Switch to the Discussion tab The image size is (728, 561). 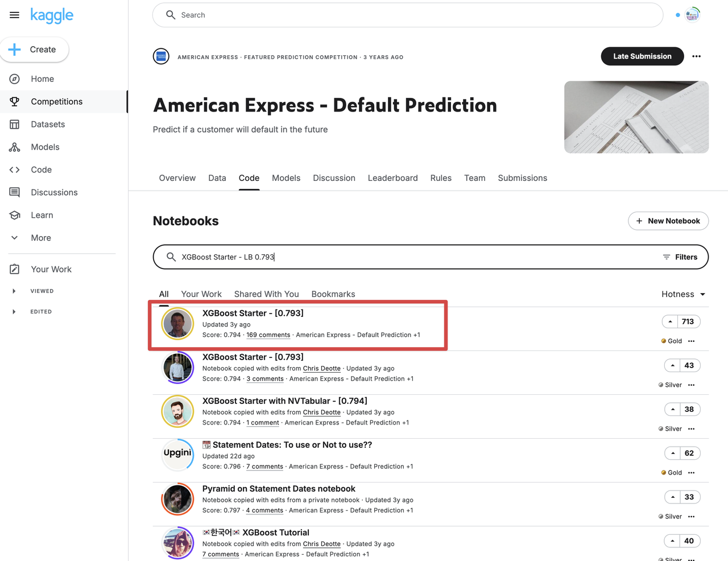(334, 178)
